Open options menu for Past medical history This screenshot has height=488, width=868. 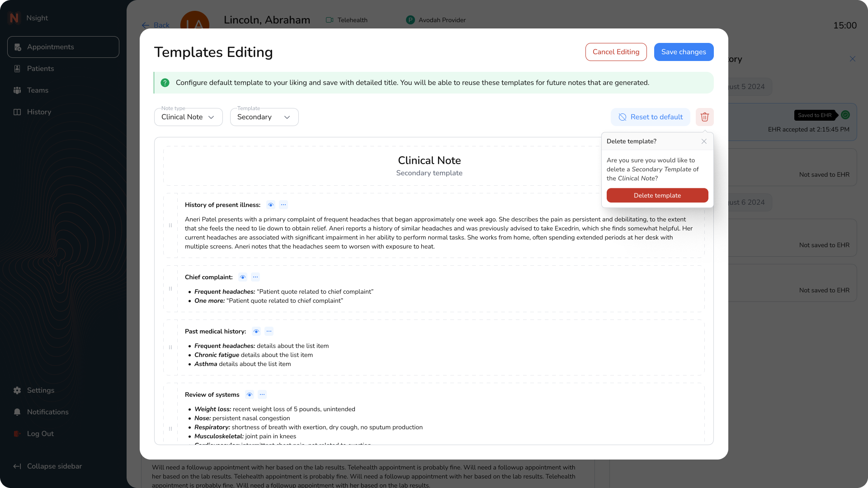tap(269, 331)
